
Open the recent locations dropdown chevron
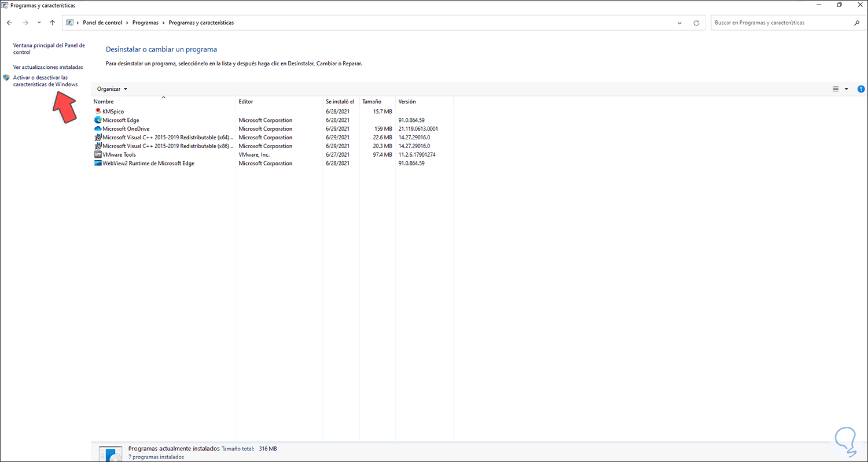[x=39, y=23]
